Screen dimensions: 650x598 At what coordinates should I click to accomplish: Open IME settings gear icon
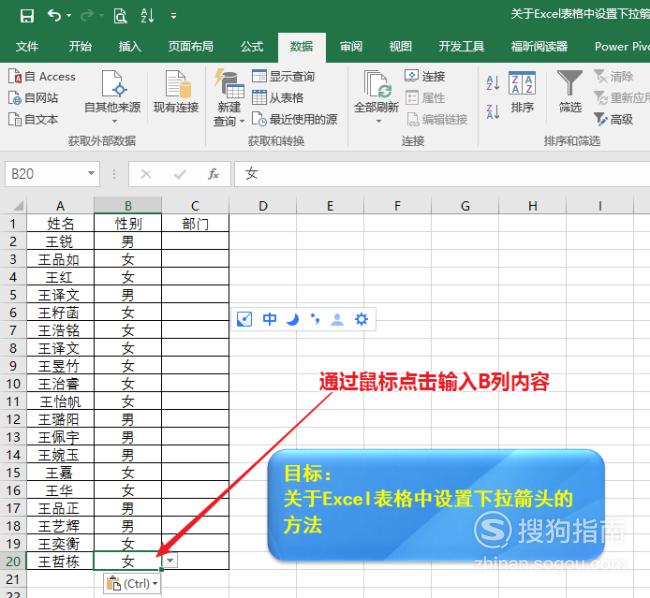[x=361, y=319]
